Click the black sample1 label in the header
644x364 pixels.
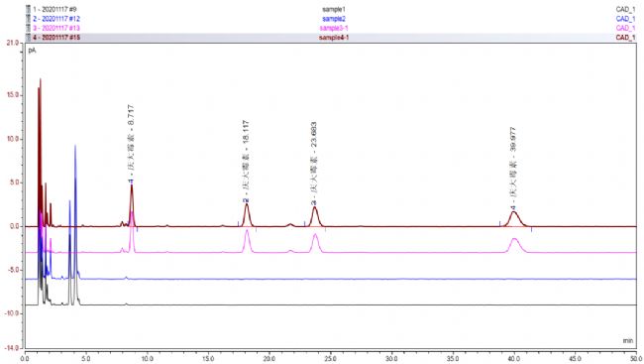(x=334, y=9)
